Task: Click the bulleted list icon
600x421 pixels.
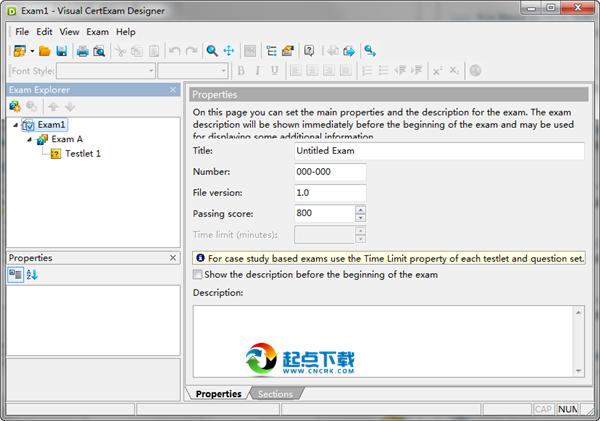Action: pos(384,70)
